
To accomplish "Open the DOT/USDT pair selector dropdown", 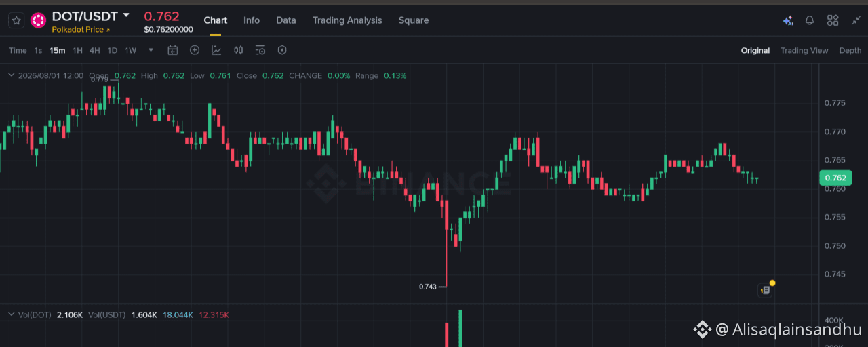I will pos(126,15).
